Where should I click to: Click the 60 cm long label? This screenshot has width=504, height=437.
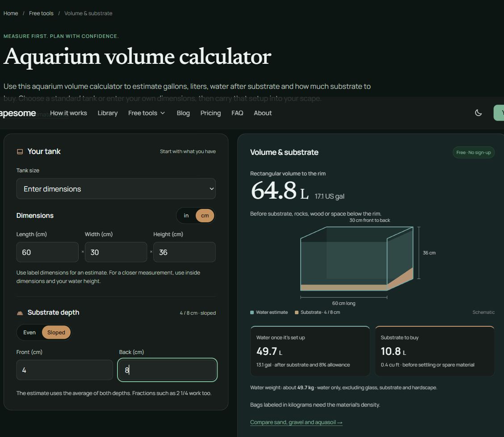click(344, 303)
